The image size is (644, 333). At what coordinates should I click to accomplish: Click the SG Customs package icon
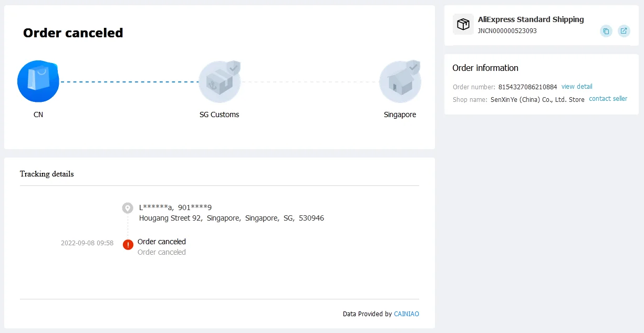(220, 81)
